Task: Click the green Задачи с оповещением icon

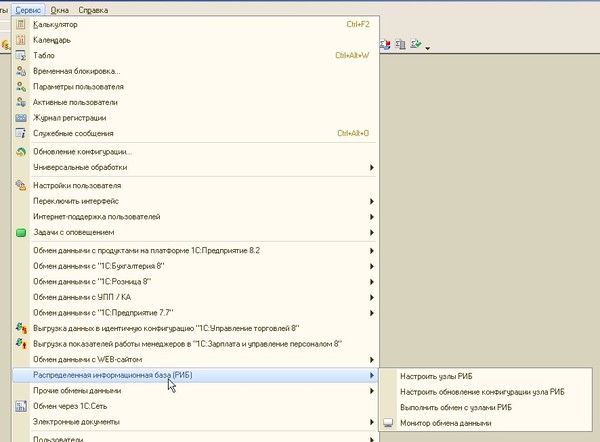Action: pos(21,233)
